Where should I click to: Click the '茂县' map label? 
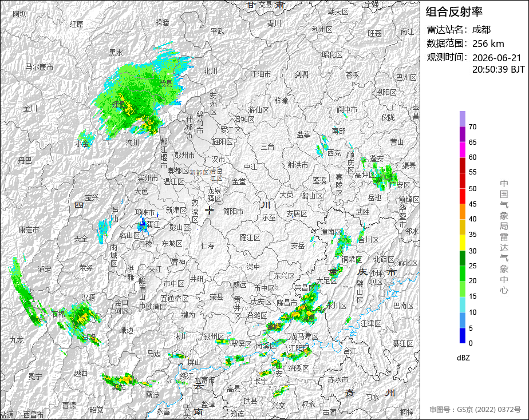(165, 84)
